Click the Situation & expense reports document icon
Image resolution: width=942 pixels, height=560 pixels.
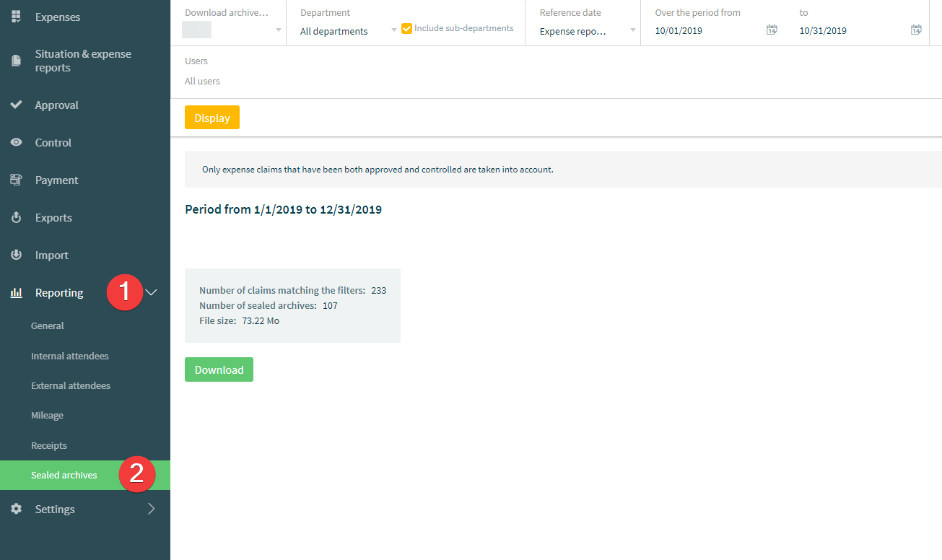click(x=16, y=61)
